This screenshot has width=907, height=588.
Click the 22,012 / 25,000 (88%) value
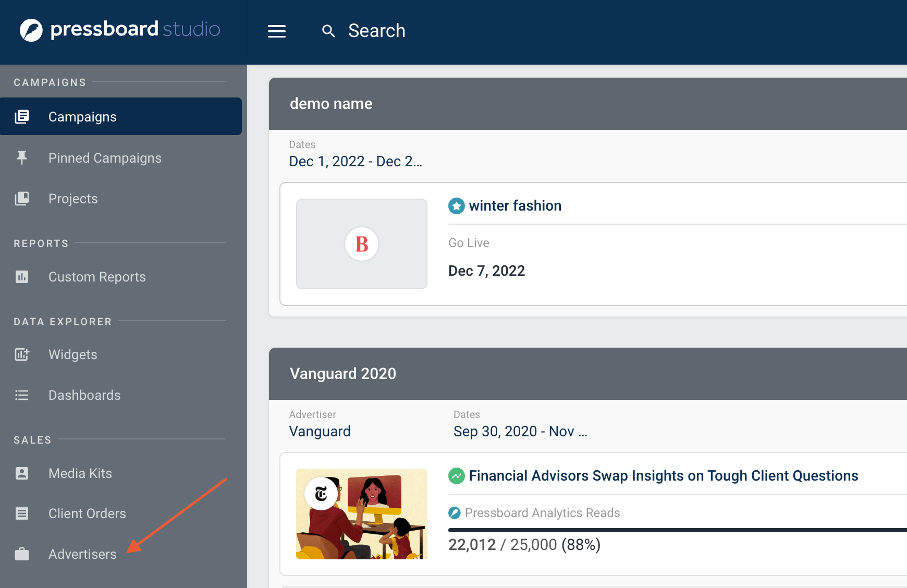tap(524, 545)
